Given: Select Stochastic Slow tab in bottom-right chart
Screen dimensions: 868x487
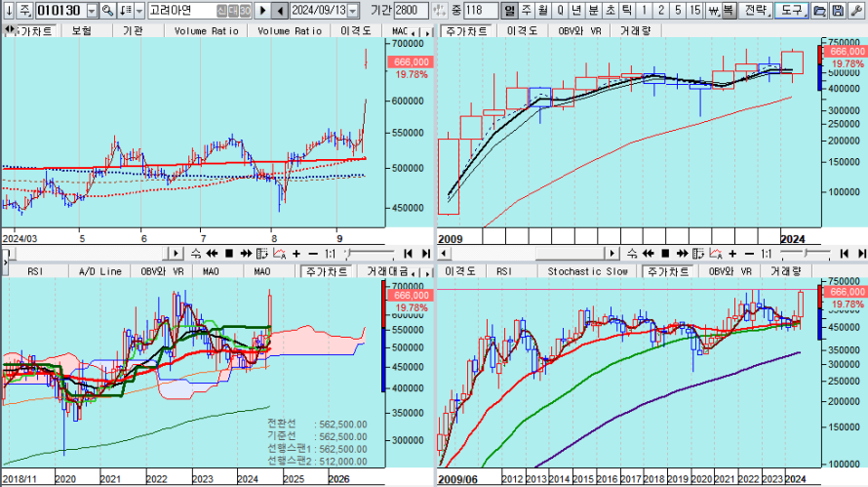Looking at the screenshot, I should pos(588,271).
